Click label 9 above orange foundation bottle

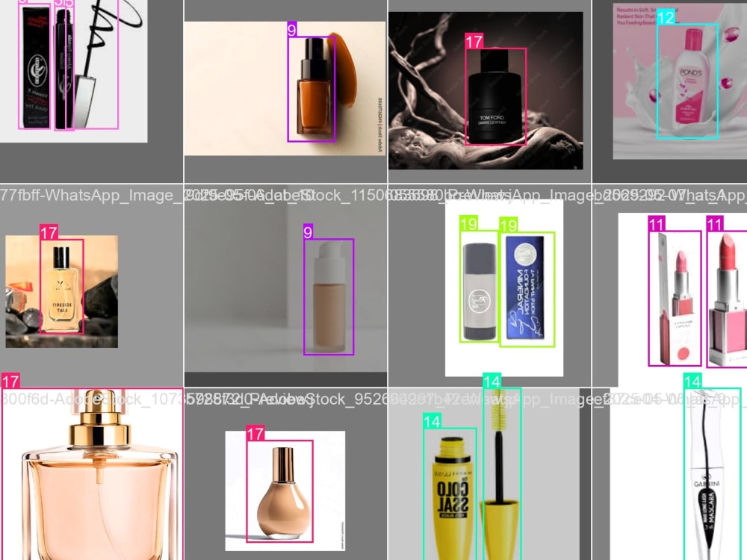(x=292, y=30)
